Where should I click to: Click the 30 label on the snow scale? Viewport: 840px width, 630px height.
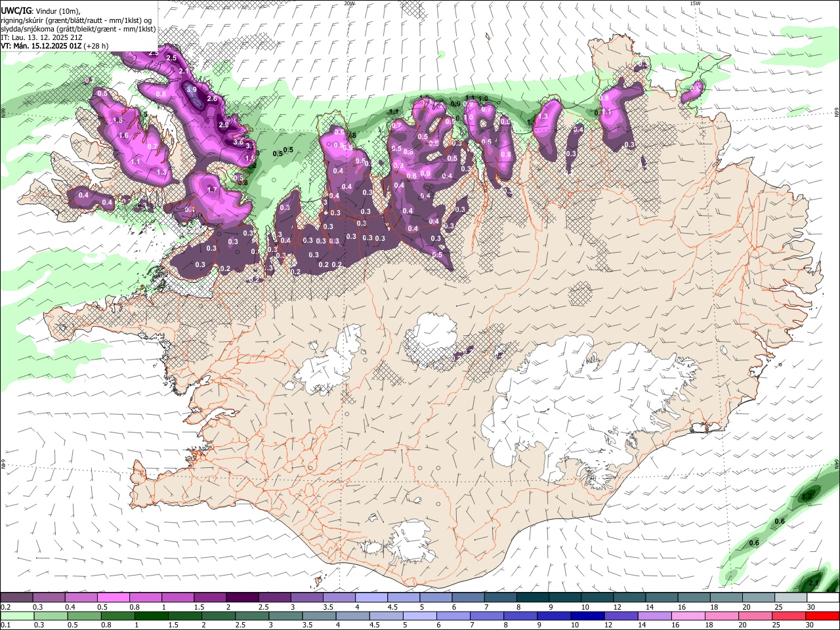pos(811,606)
